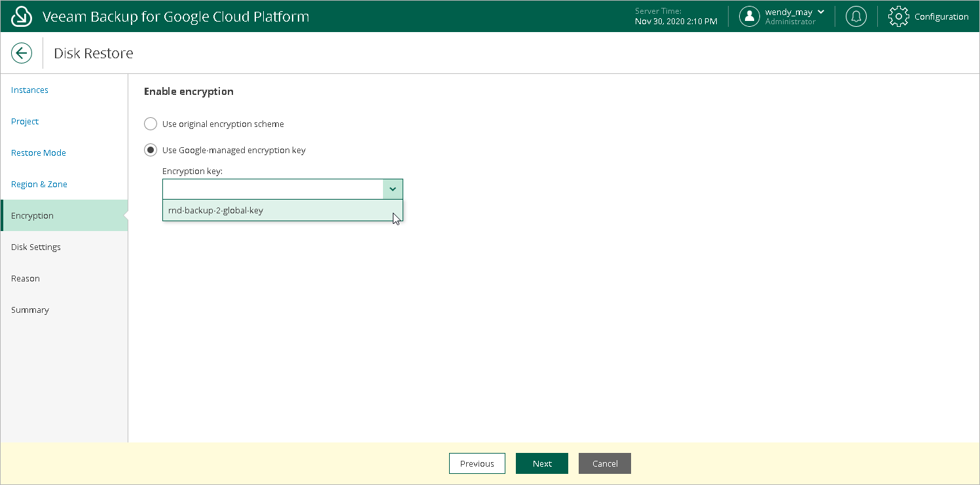Image resolution: width=980 pixels, height=485 pixels.
Task: Click inside the Encryption key field
Action: (x=273, y=189)
